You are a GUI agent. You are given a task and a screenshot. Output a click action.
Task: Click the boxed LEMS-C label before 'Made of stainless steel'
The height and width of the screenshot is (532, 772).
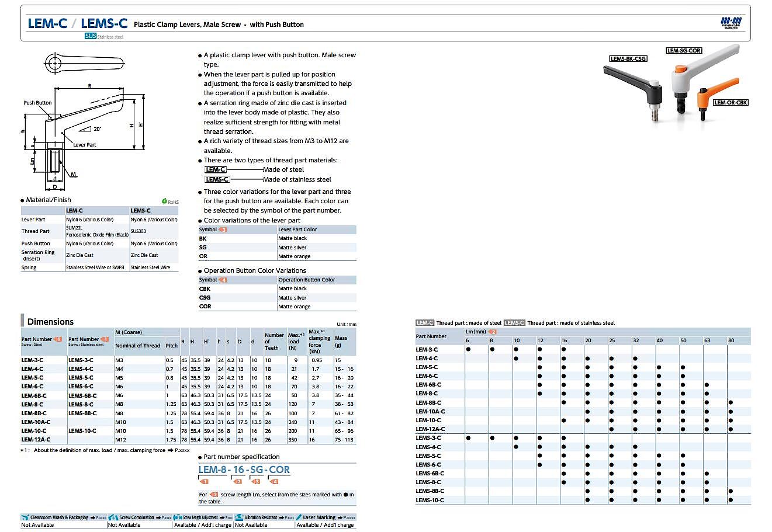(x=217, y=179)
